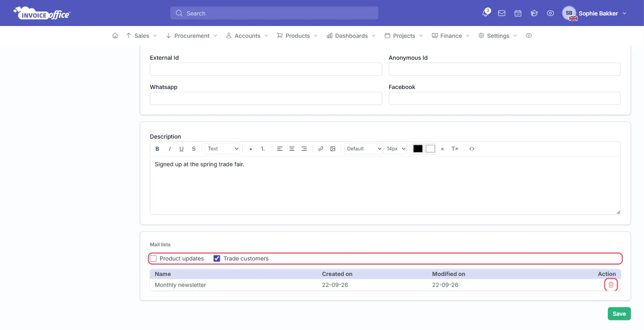Click the eye icon after Settings menu
The height and width of the screenshot is (330, 644).
click(529, 36)
